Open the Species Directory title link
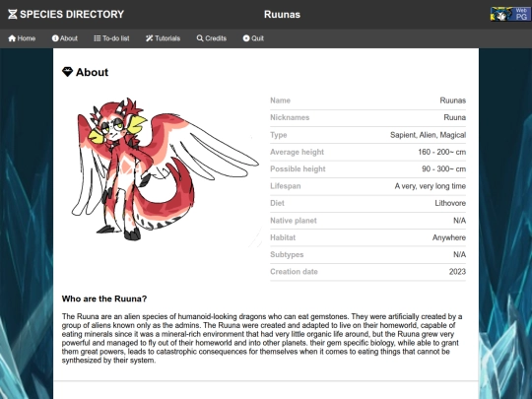532x399 pixels. point(72,14)
